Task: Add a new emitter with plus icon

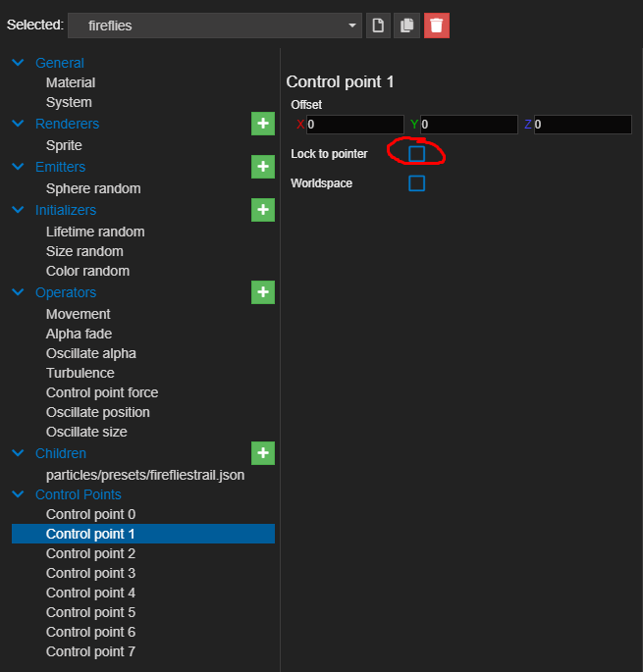Action: pos(262,167)
